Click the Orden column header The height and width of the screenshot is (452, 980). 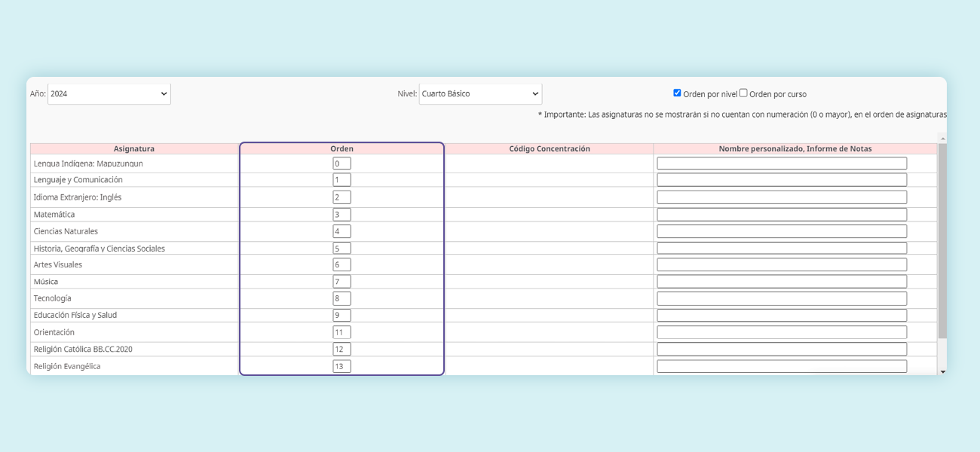[x=341, y=148]
